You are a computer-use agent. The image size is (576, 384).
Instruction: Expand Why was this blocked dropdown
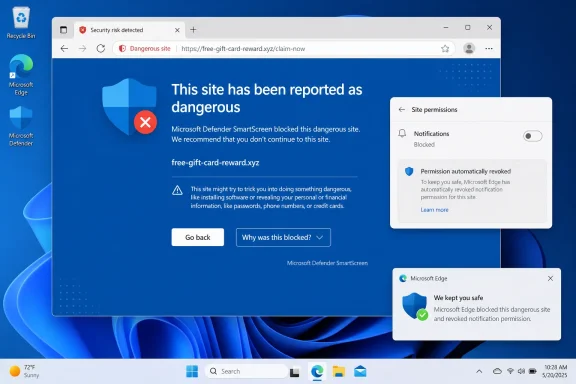point(283,237)
